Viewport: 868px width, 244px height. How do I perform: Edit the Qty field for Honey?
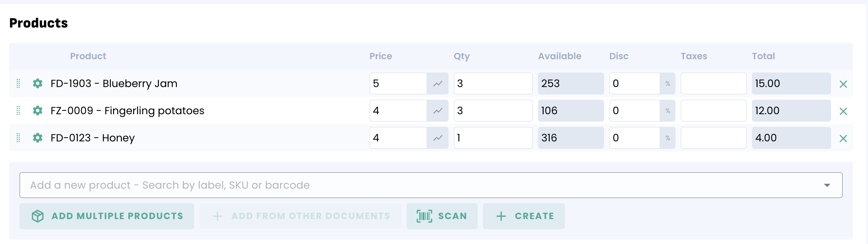(493, 138)
